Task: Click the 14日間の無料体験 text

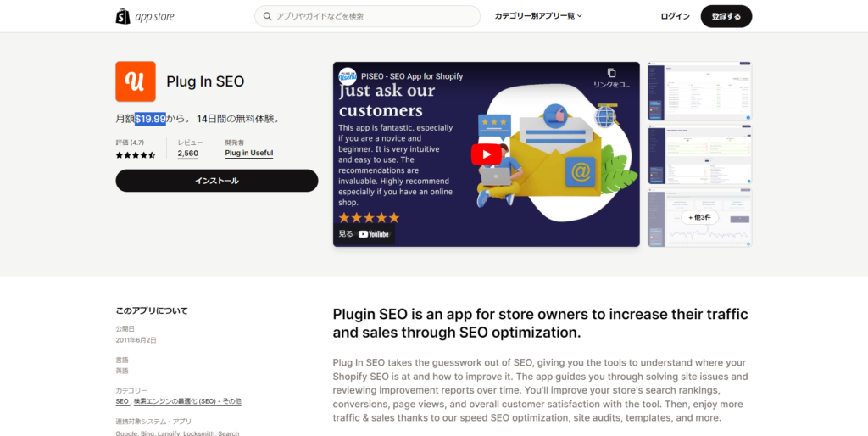Action: [236, 119]
